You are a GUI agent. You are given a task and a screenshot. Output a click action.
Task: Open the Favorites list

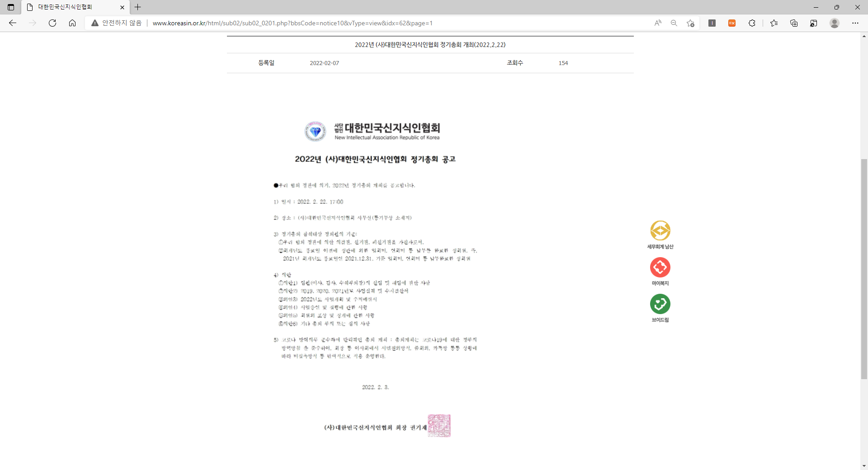(x=774, y=23)
